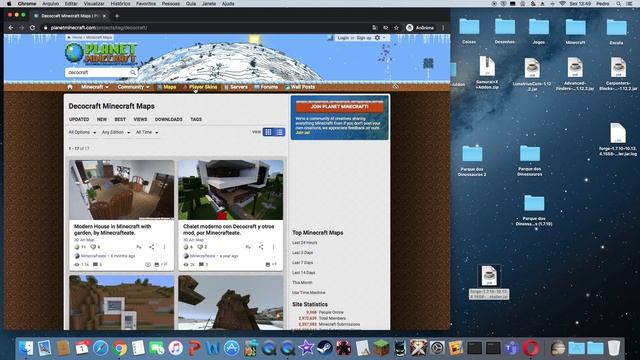
Task: Expand All Options filter dropdown
Action: 82,132
